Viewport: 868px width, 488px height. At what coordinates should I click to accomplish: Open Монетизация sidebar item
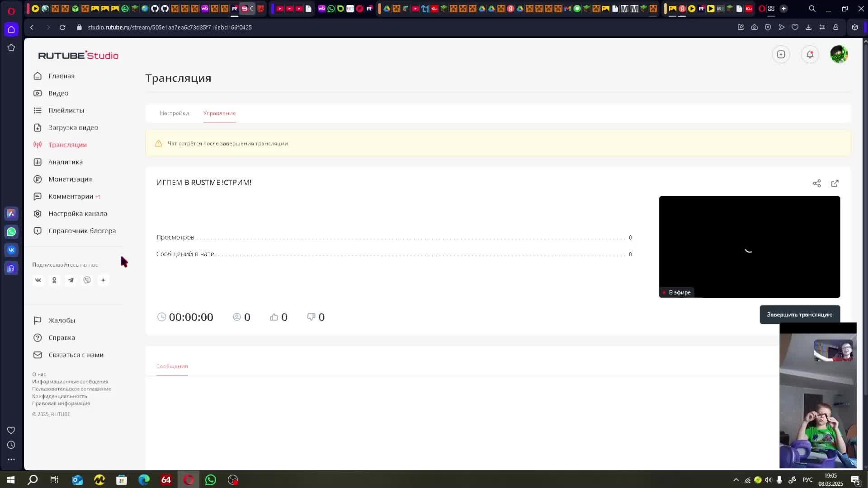point(70,179)
